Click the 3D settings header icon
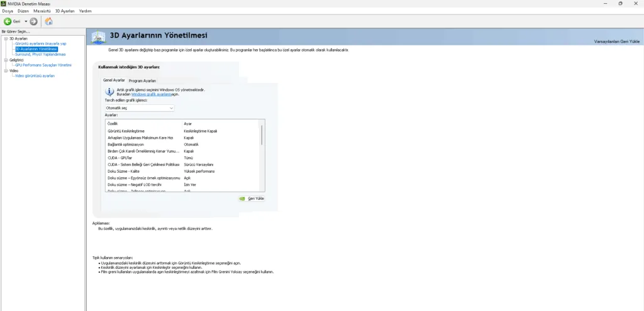Viewport: 644px width, 311px height. click(98, 37)
